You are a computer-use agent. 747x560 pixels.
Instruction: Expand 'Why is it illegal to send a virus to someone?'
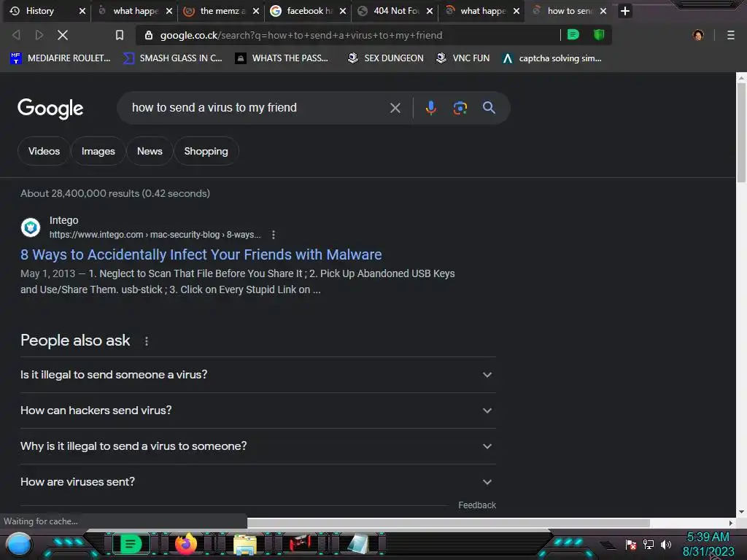pyautogui.click(x=258, y=446)
